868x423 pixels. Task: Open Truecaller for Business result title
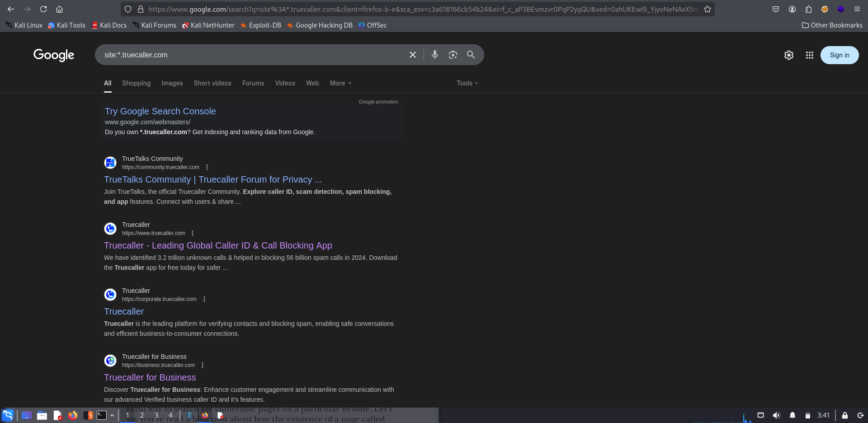pyautogui.click(x=150, y=377)
